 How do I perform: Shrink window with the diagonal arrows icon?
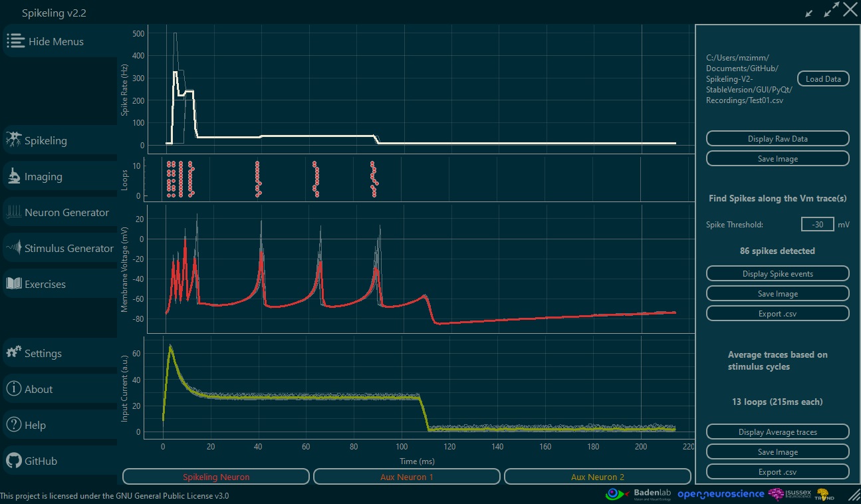tap(809, 12)
